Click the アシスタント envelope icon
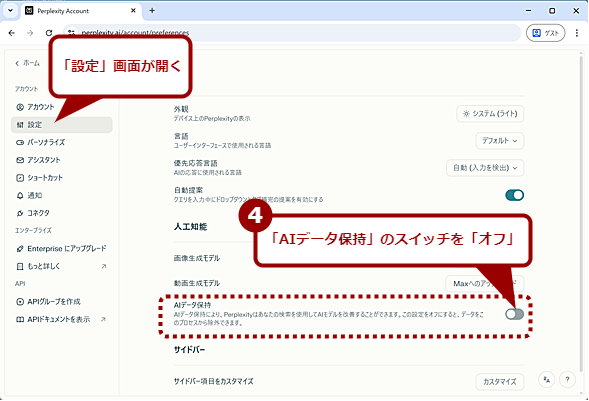This screenshot has width=589, height=401. (x=20, y=160)
